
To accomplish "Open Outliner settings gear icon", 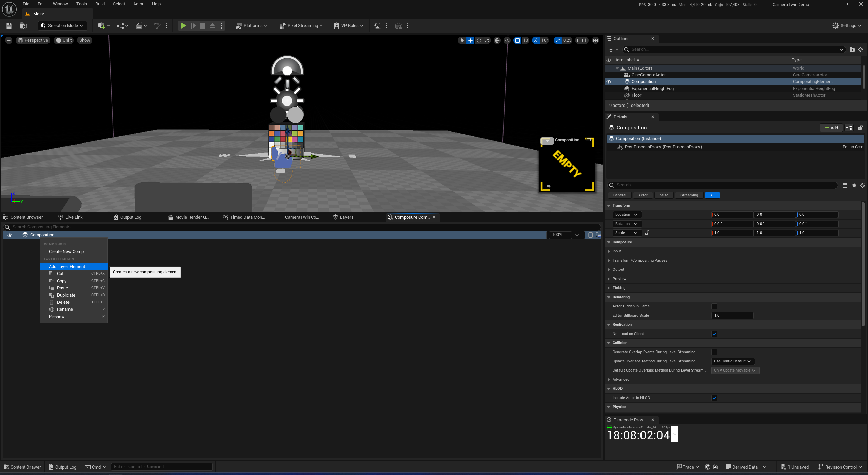I will click(x=861, y=50).
